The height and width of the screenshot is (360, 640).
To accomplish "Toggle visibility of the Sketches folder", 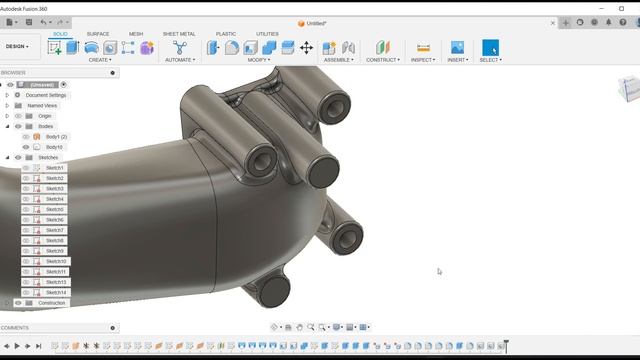I will click(x=18, y=158).
